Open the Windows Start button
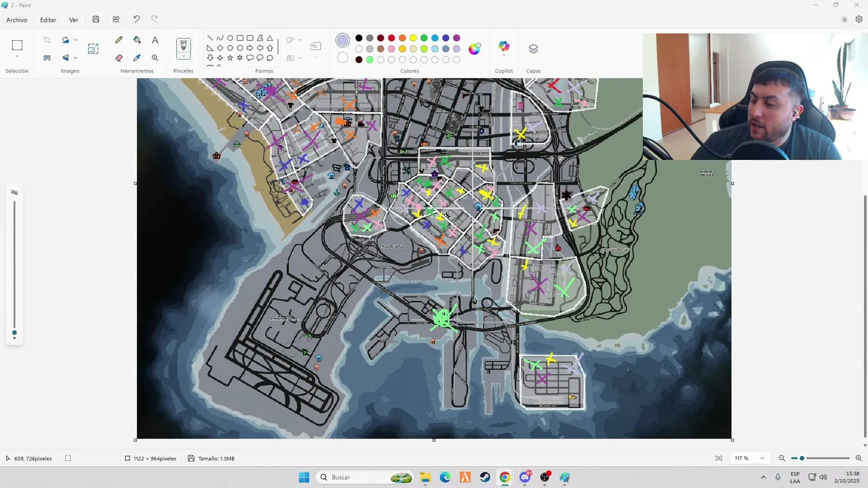 304,477
